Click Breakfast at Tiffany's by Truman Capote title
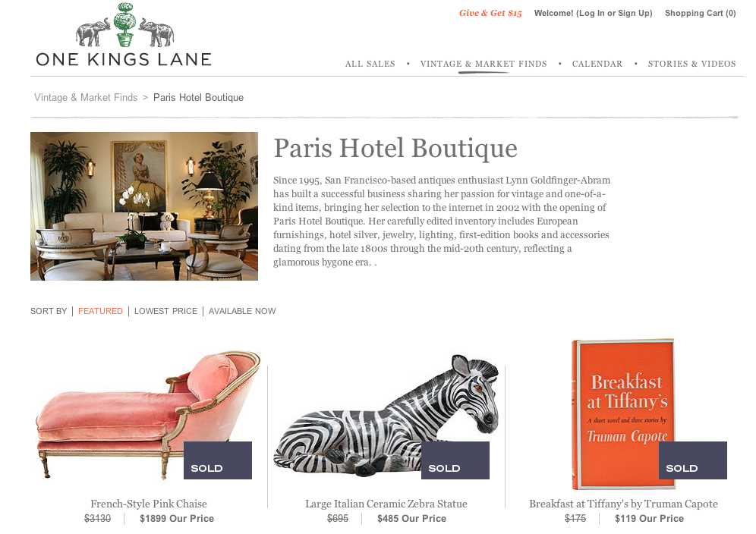The height and width of the screenshot is (534, 756). [x=623, y=504]
